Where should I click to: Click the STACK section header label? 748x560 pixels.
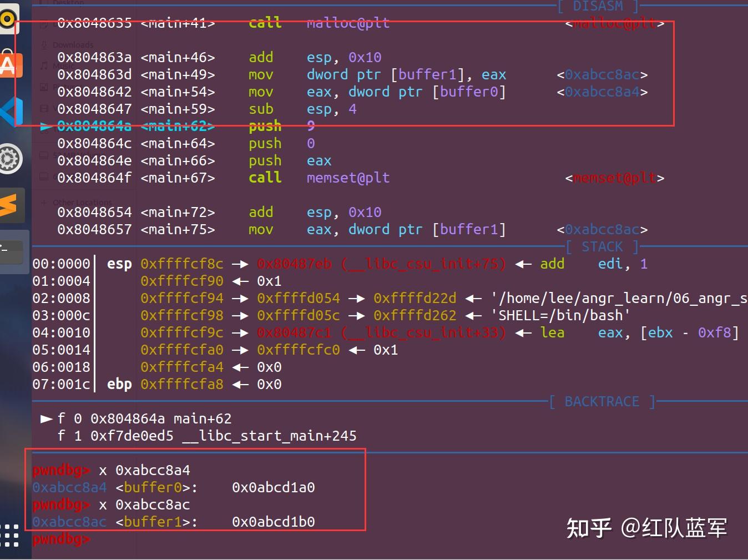(602, 246)
